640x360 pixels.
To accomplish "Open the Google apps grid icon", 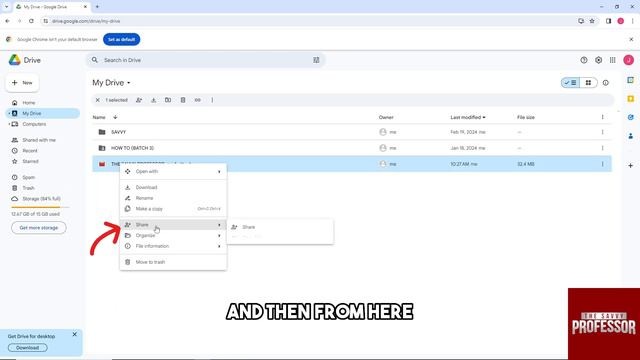I will pos(613,60).
